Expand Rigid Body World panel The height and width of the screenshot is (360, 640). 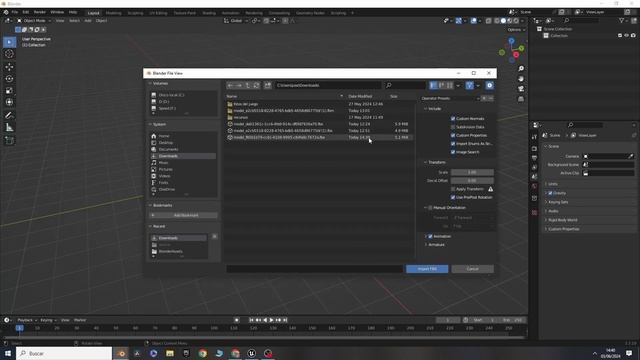pos(562,220)
